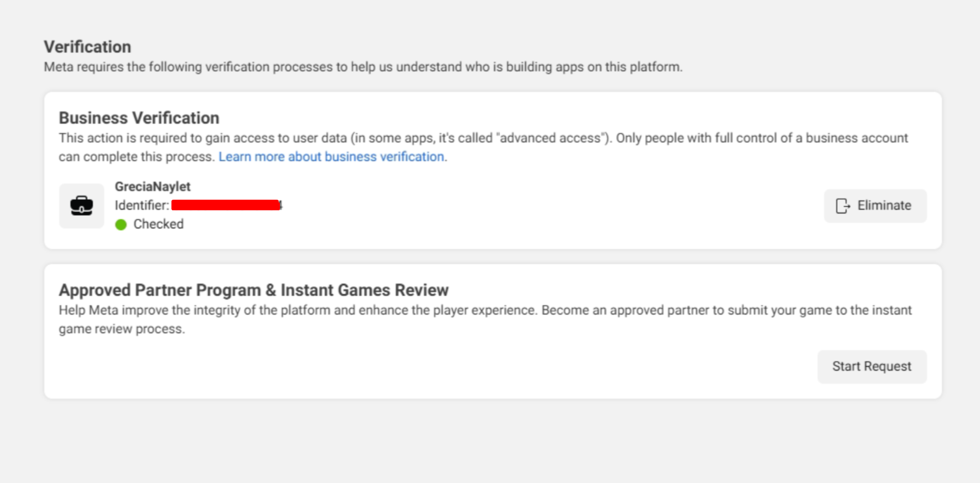The width and height of the screenshot is (980, 483).
Task: Open Learn more about business verification link
Action: [x=332, y=157]
